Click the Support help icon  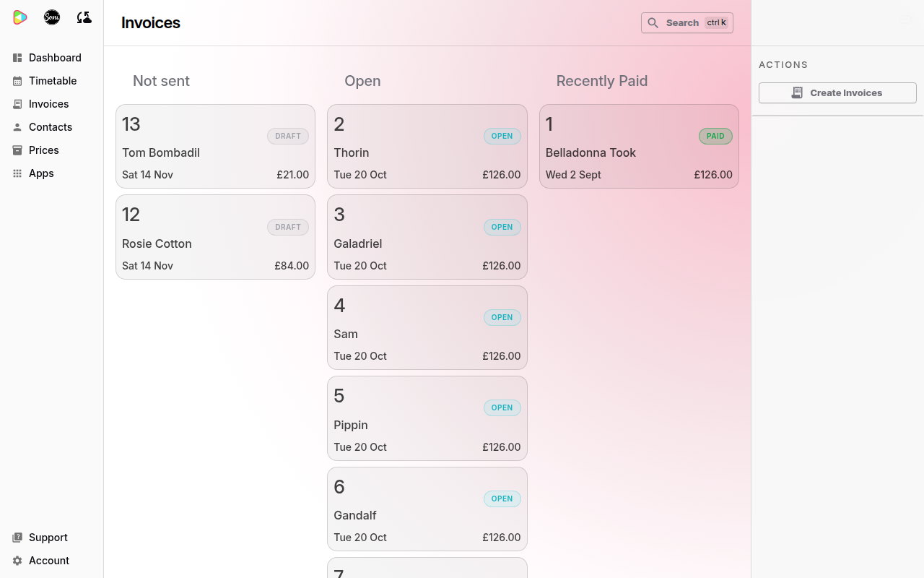pyautogui.click(x=17, y=538)
